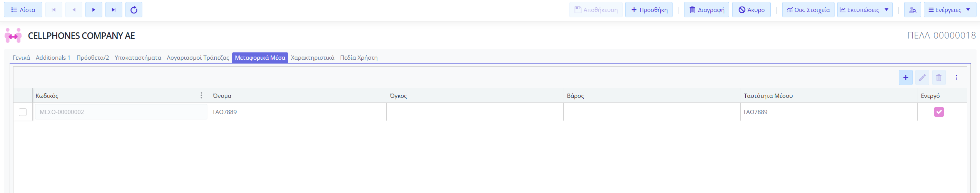980x193 pixels.
Task: Open the Λίστα list view
Action: point(23,10)
